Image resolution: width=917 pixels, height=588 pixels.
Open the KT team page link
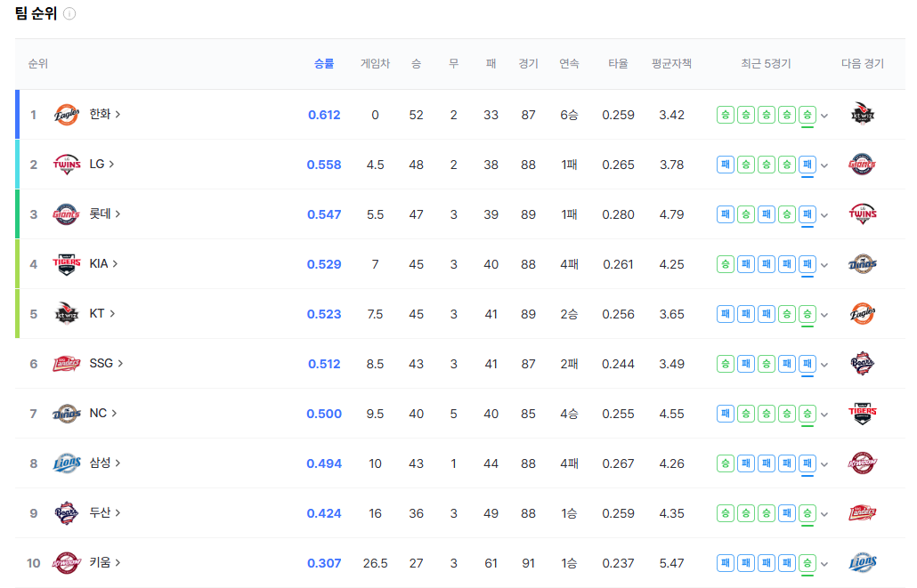coord(101,314)
